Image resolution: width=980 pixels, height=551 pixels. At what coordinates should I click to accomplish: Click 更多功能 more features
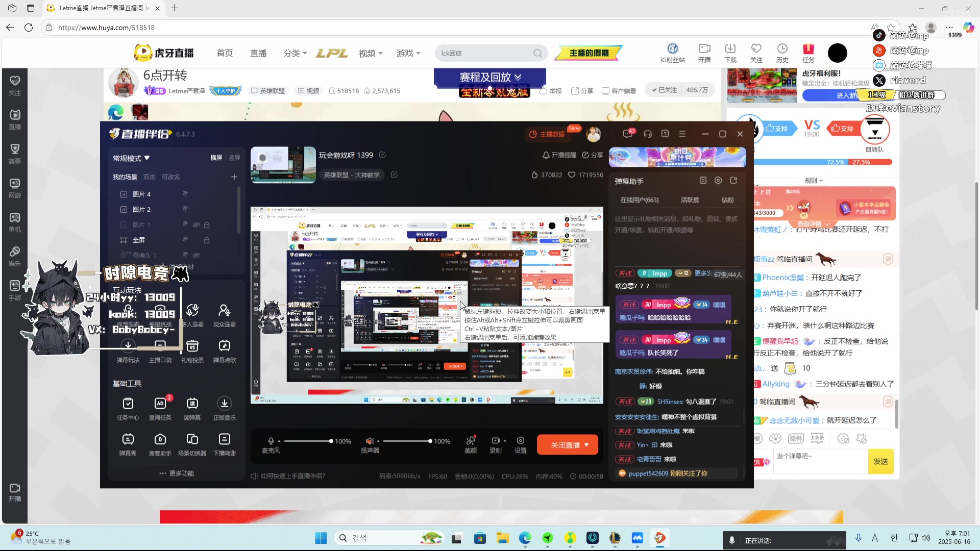click(x=177, y=473)
